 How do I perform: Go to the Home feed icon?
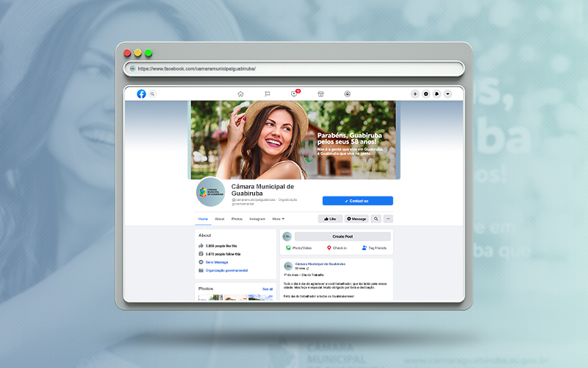tap(240, 94)
